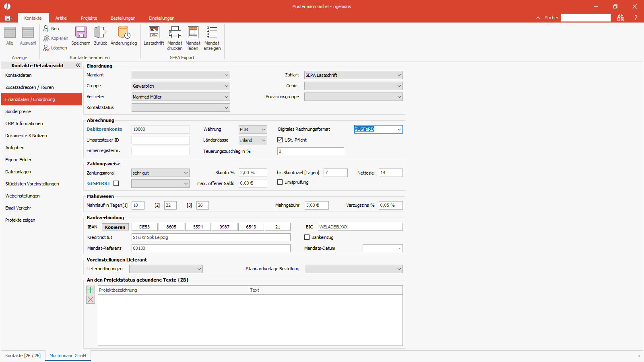Click the Speichern floppy disk icon

click(81, 33)
